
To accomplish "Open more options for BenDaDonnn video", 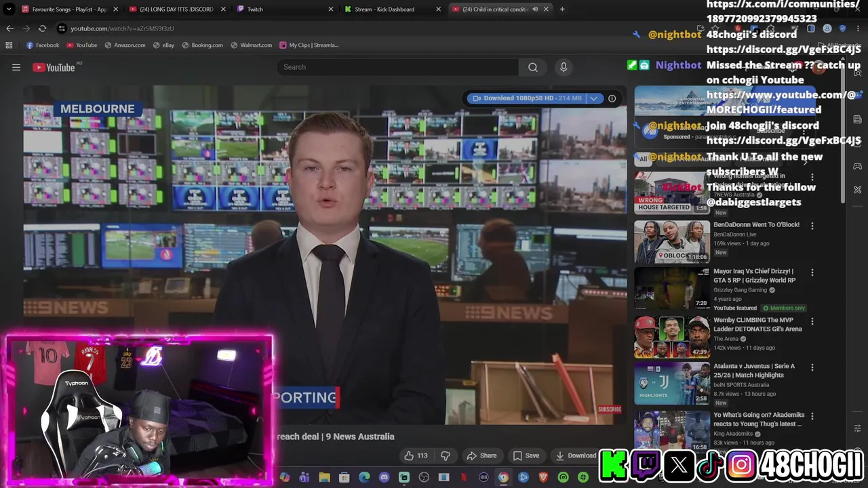I will point(812,226).
